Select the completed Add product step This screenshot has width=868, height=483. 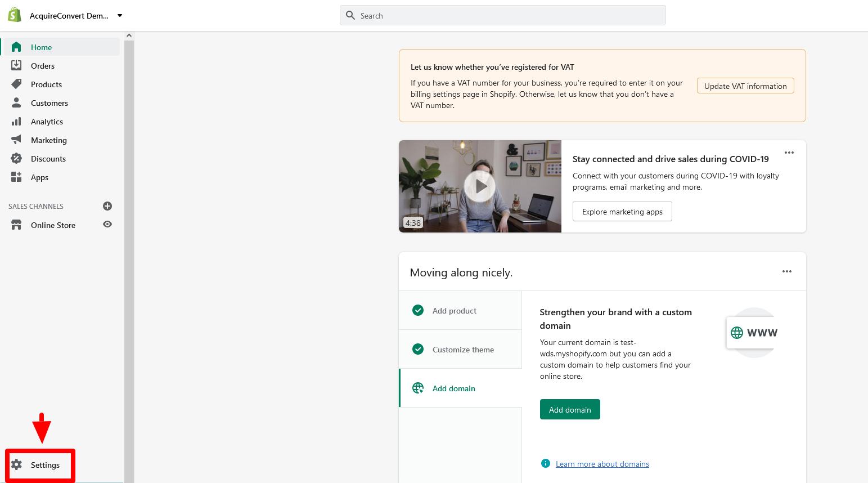[x=454, y=311]
